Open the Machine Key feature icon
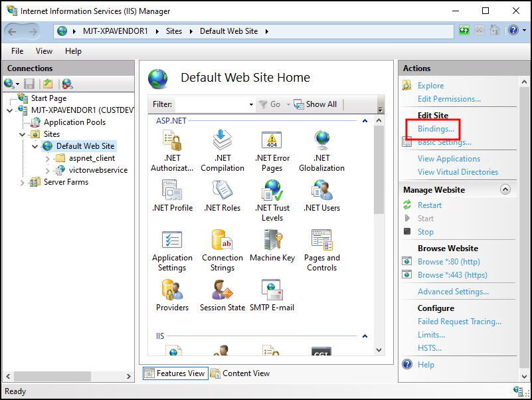The width and height of the screenshot is (532, 400). (272, 241)
